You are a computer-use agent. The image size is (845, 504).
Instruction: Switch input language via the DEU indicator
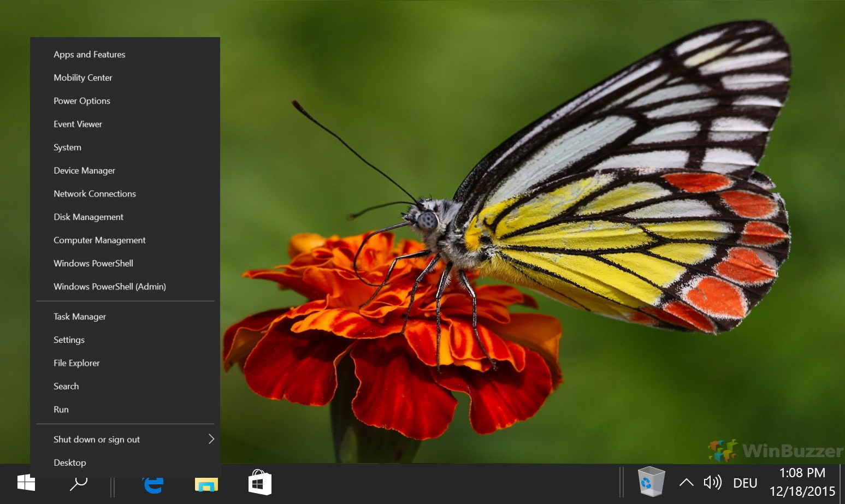pos(744,483)
